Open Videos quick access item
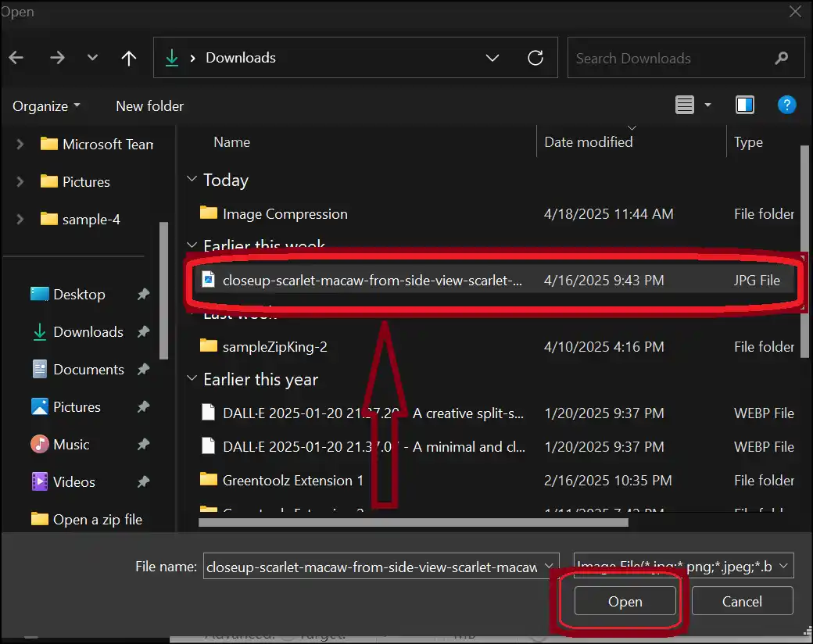Viewport: 813px width, 644px height. point(63,481)
